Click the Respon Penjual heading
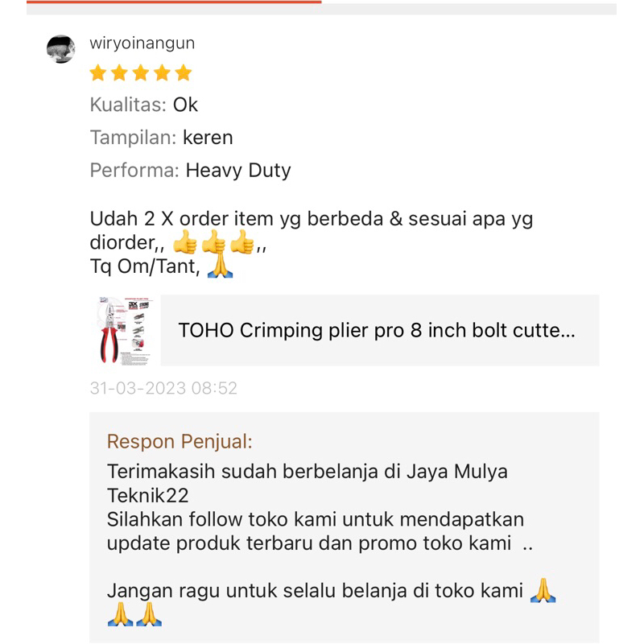 coord(180,441)
